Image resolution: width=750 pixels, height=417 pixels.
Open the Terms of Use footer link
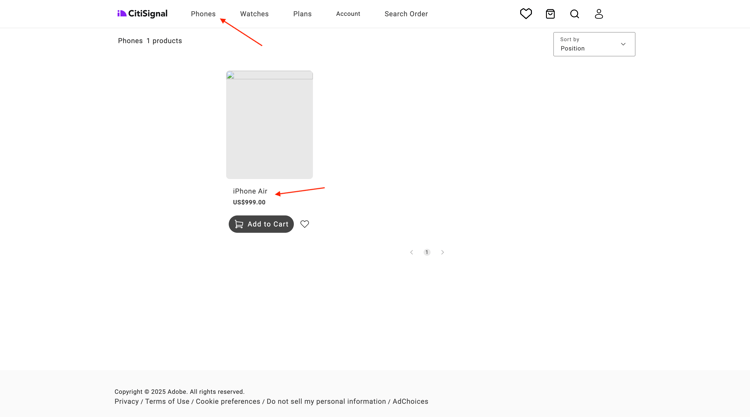point(167,402)
